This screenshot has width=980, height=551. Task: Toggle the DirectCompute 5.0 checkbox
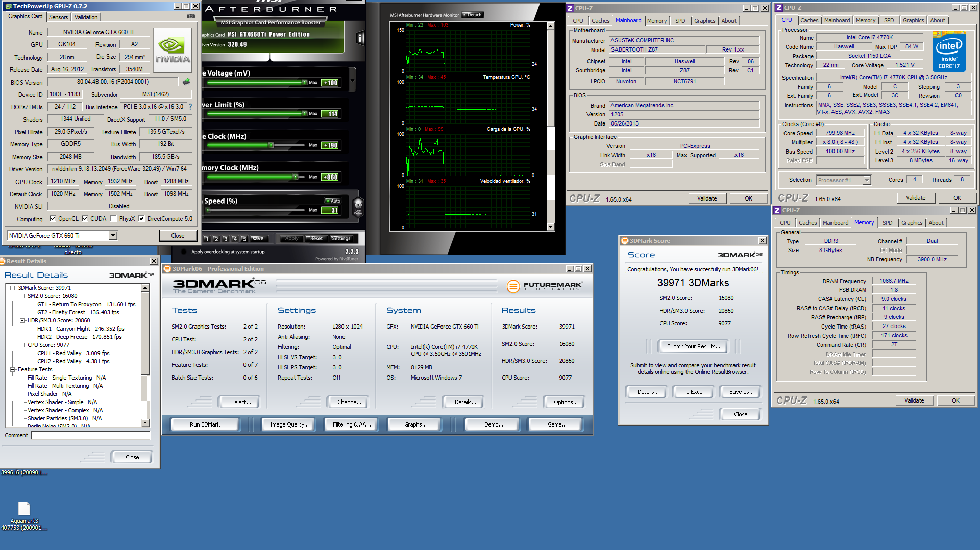(141, 219)
